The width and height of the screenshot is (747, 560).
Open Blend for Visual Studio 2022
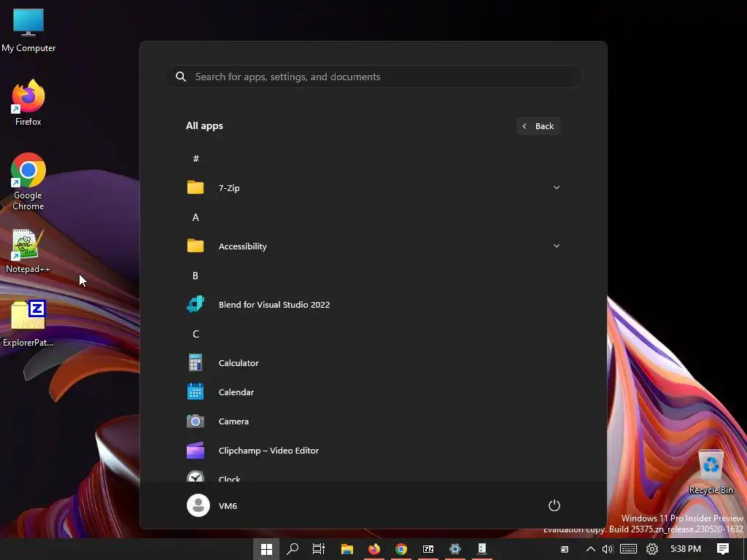(373, 304)
